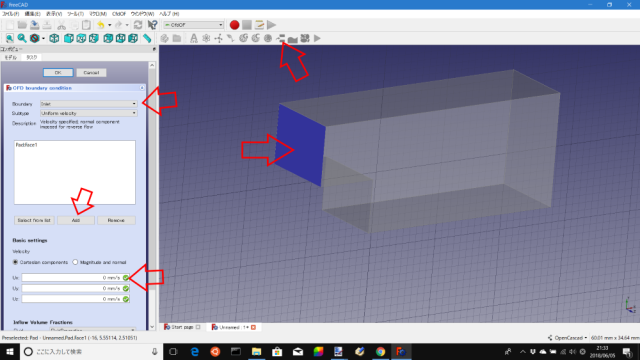Open the CfdOF menu

coord(119,14)
